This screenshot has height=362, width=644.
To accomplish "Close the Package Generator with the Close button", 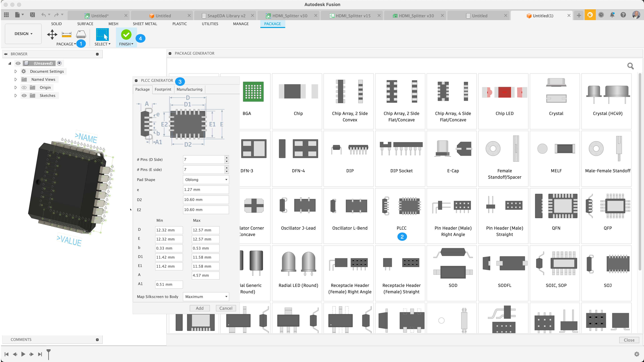I will (x=629, y=340).
